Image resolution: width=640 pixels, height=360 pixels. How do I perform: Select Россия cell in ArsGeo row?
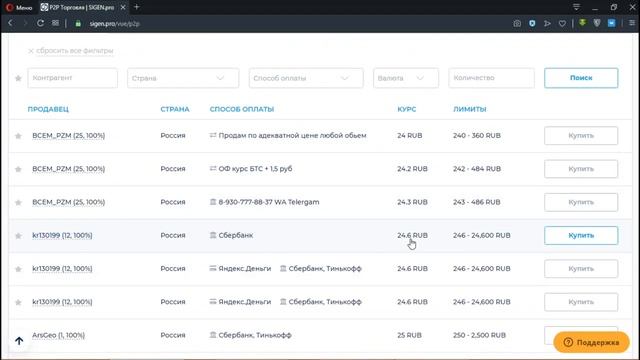(173, 335)
